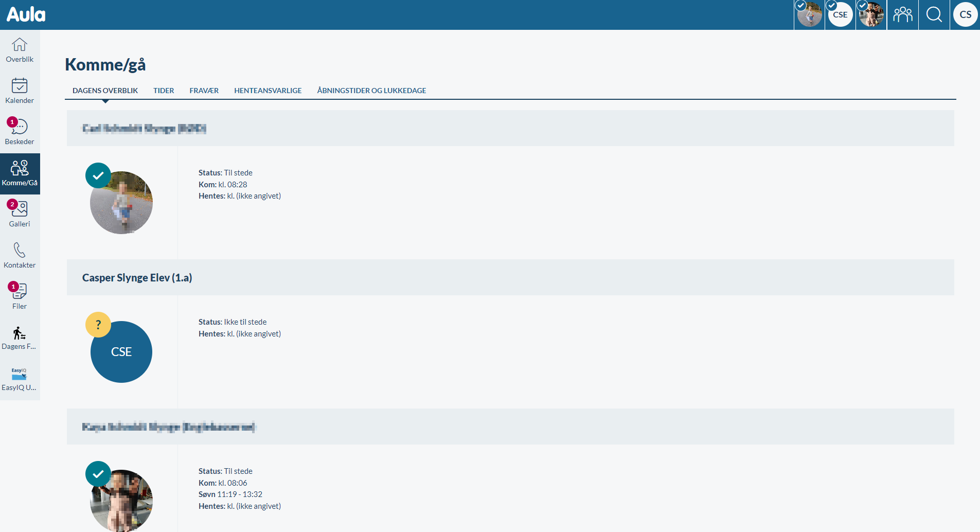Toggle first child photo filter in header

click(809, 15)
